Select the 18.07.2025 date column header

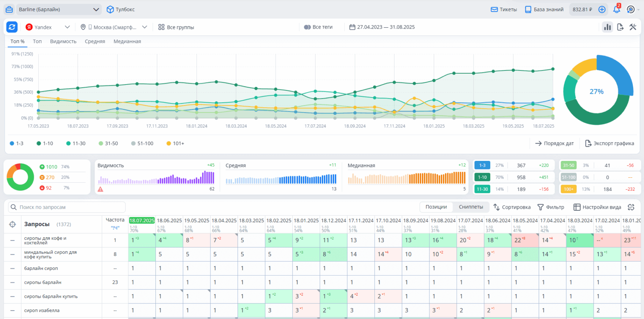142,220
